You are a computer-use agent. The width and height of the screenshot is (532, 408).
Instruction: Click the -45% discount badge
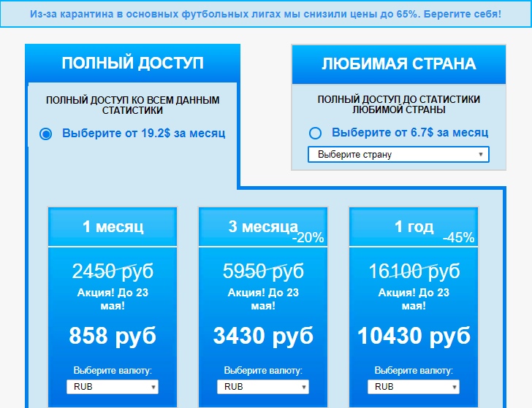pyautogui.click(x=458, y=238)
